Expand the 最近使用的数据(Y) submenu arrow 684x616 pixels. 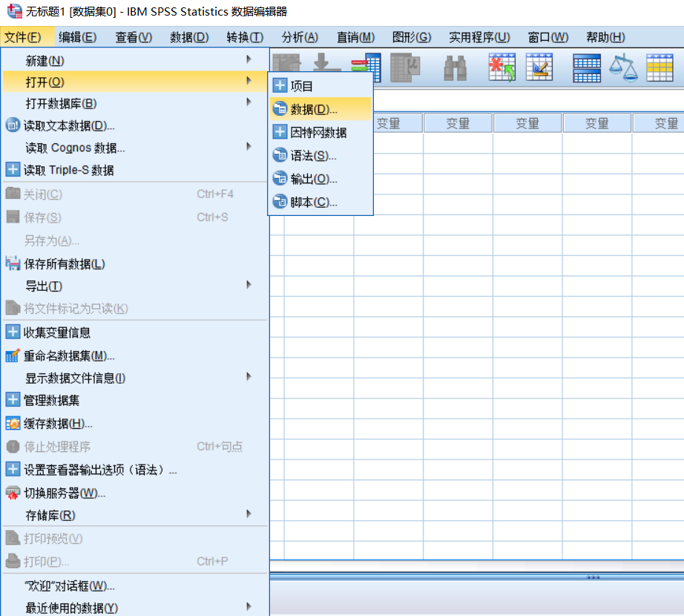pos(249,606)
